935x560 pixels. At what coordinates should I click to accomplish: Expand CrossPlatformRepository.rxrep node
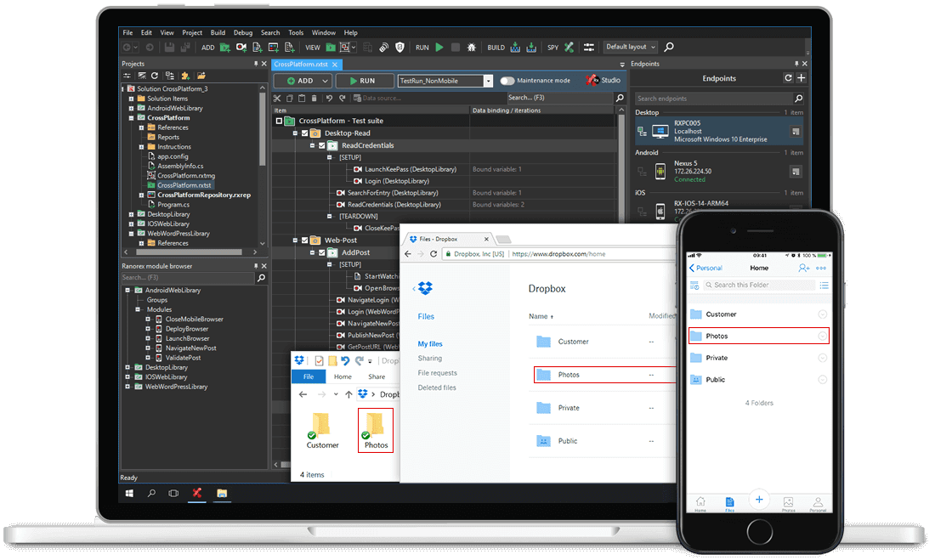point(141,195)
